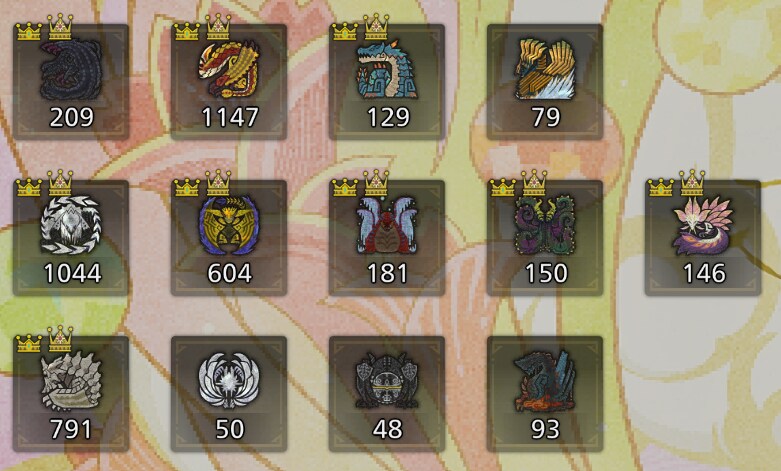The height and width of the screenshot is (471, 781).
Task: Select the red monster with icy wings, 181
Action: pos(387,225)
